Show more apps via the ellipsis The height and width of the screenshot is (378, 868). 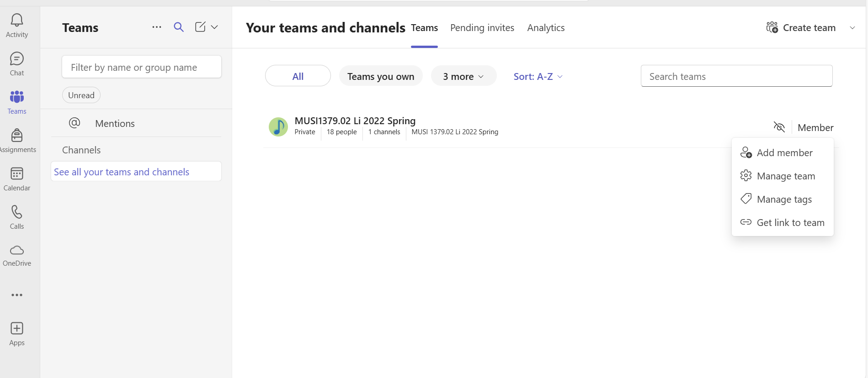[17, 295]
